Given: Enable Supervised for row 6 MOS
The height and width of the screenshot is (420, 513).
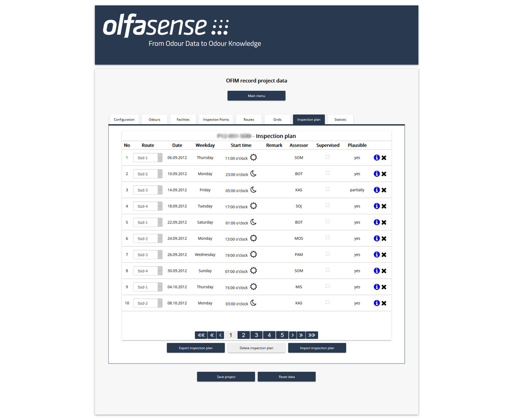Looking at the screenshot, I should point(328,238).
